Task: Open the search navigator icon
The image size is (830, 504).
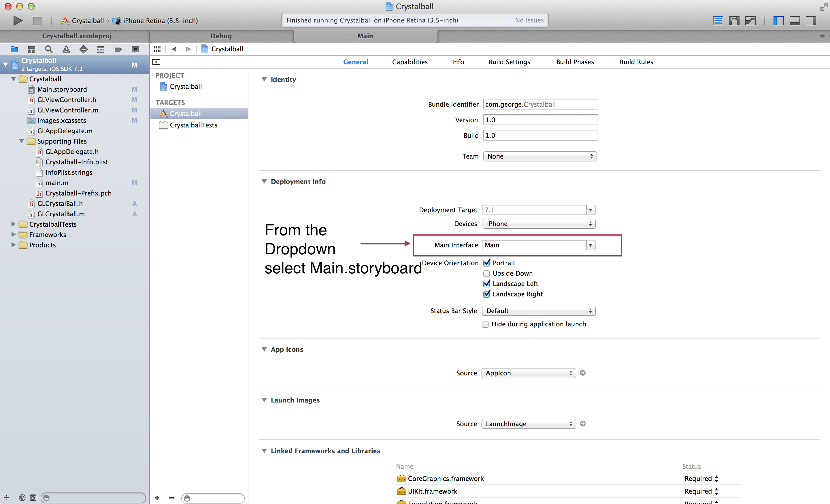Action: point(49,50)
